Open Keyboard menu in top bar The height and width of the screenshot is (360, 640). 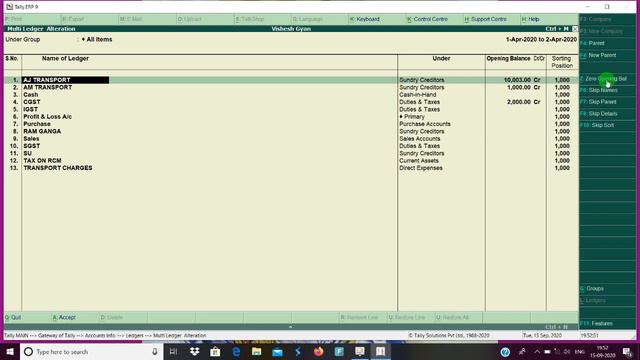[x=364, y=19]
